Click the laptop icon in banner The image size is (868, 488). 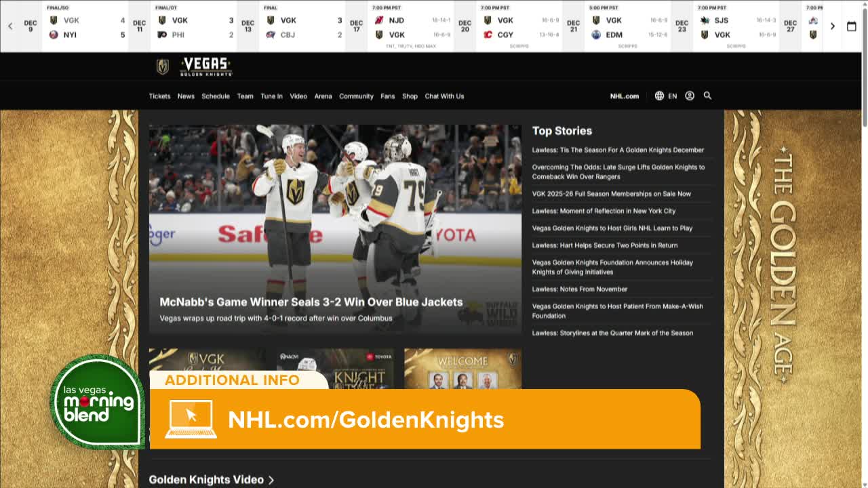click(191, 419)
